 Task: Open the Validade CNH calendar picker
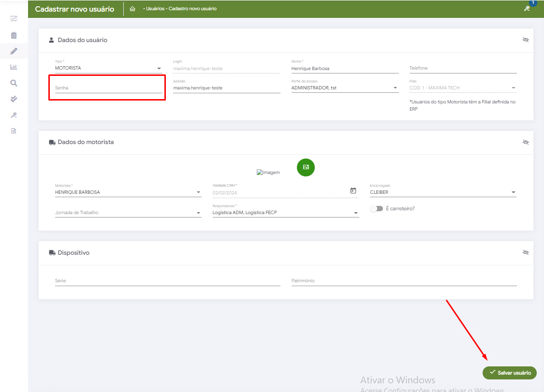(353, 191)
